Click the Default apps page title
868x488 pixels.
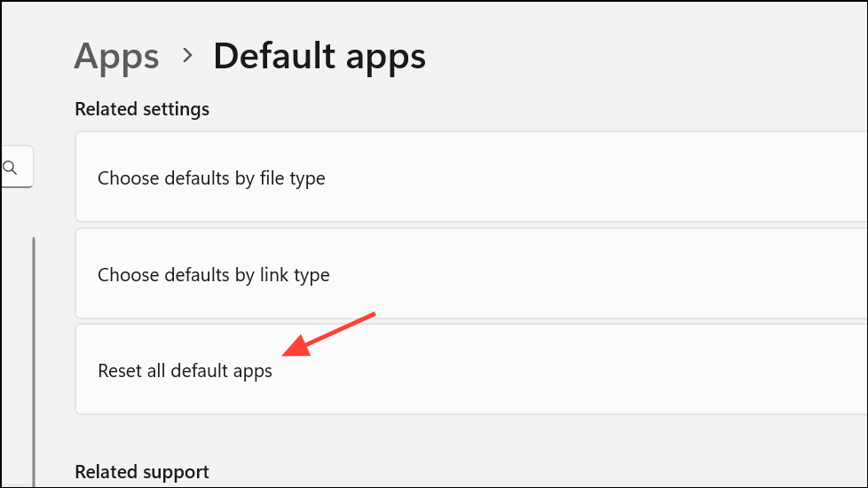coord(320,56)
